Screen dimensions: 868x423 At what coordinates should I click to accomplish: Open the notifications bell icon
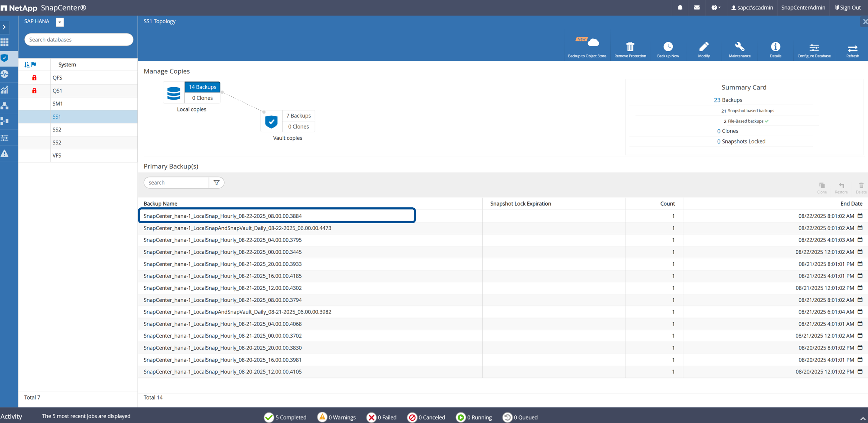(680, 7)
